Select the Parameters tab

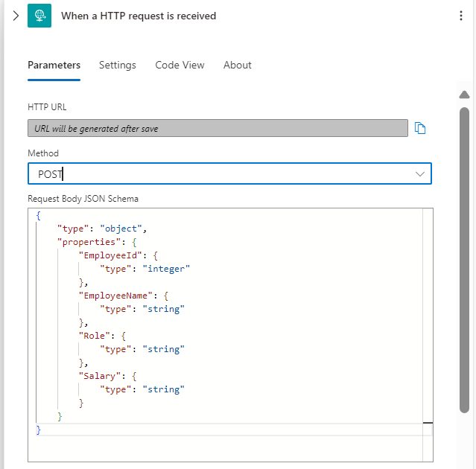pos(54,65)
